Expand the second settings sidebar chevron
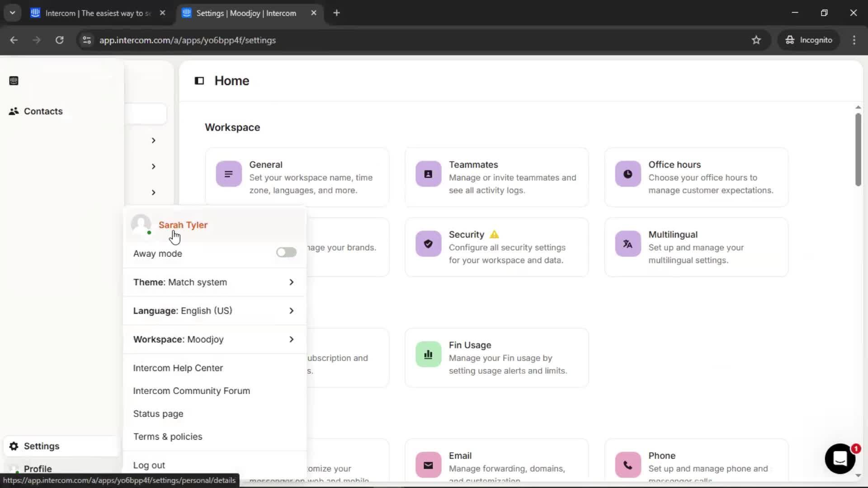868x488 pixels. pyautogui.click(x=154, y=167)
